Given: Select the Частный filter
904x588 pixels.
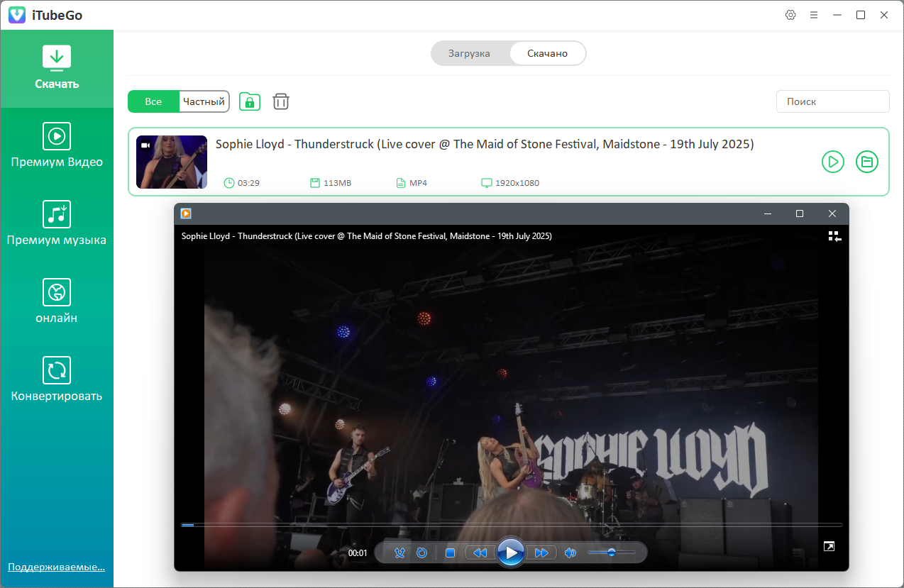Looking at the screenshot, I should pyautogui.click(x=204, y=101).
